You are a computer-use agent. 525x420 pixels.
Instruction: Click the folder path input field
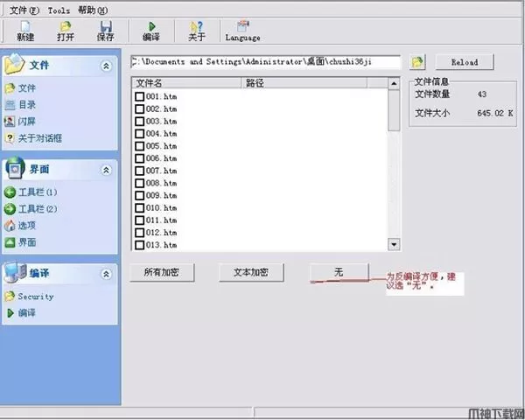click(265, 62)
